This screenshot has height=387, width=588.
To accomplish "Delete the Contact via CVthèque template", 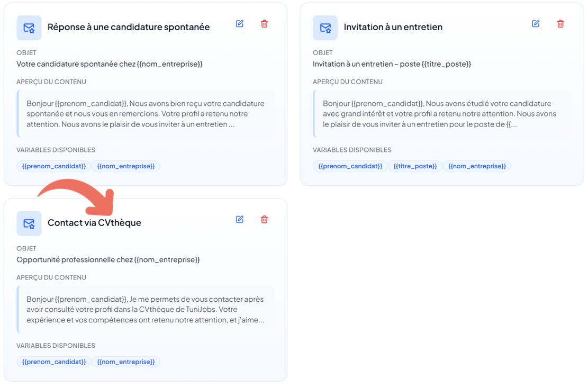I will tap(264, 220).
